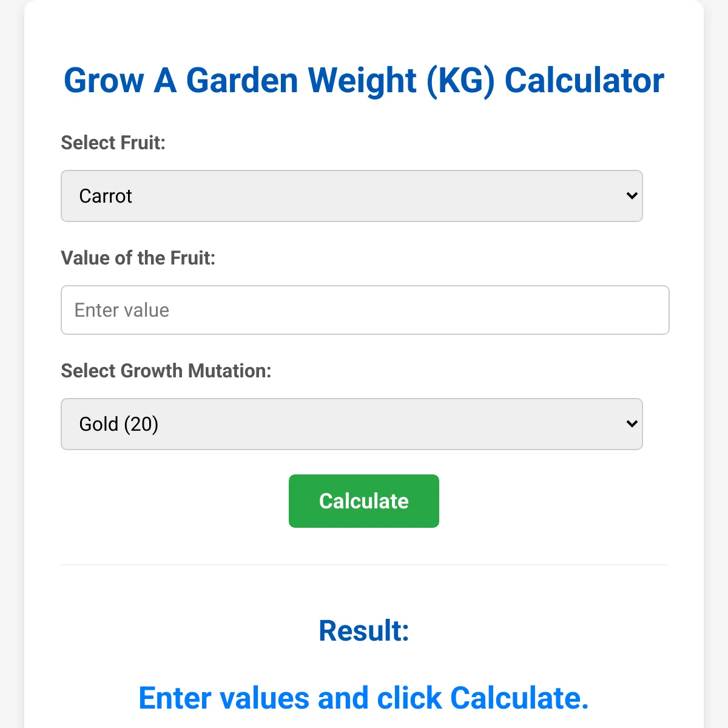Focus the Value of the Fruit input field
This screenshot has width=728, height=728.
coord(365,310)
